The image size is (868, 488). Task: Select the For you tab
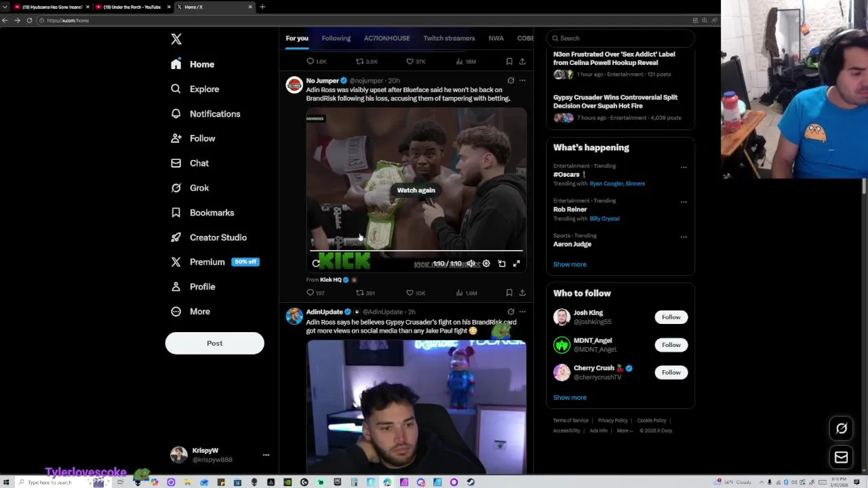(x=297, y=38)
